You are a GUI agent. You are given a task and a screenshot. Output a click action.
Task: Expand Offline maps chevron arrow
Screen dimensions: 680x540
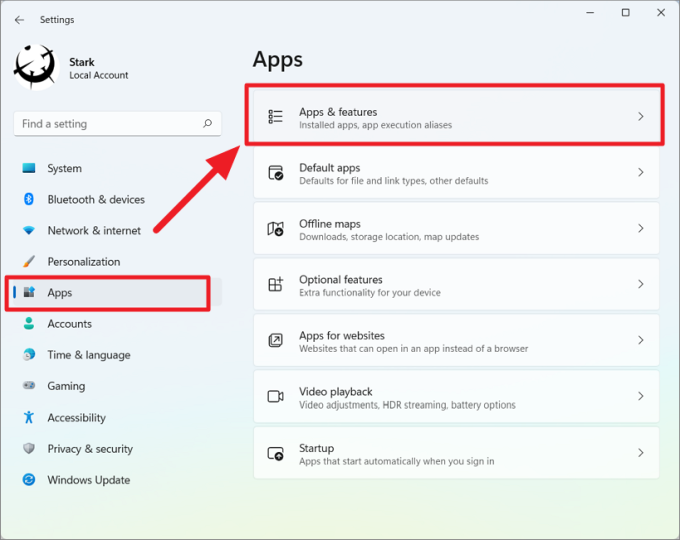pos(641,229)
